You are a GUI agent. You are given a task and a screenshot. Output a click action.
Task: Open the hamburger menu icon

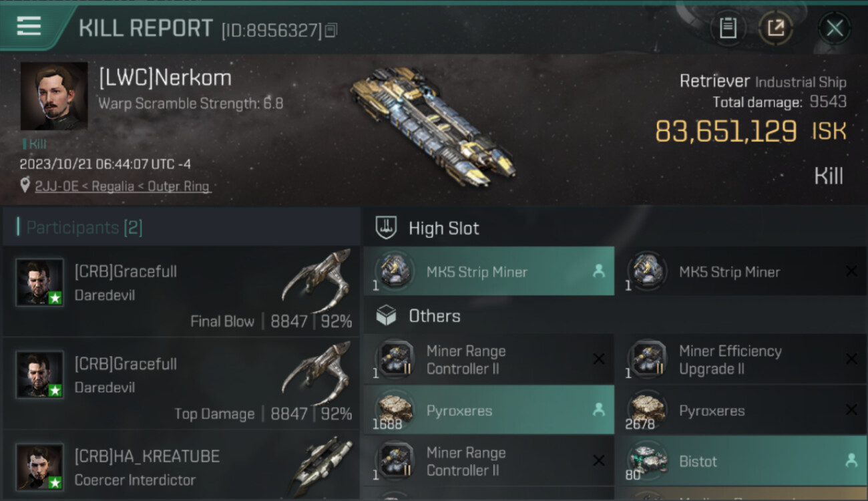click(29, 26)
